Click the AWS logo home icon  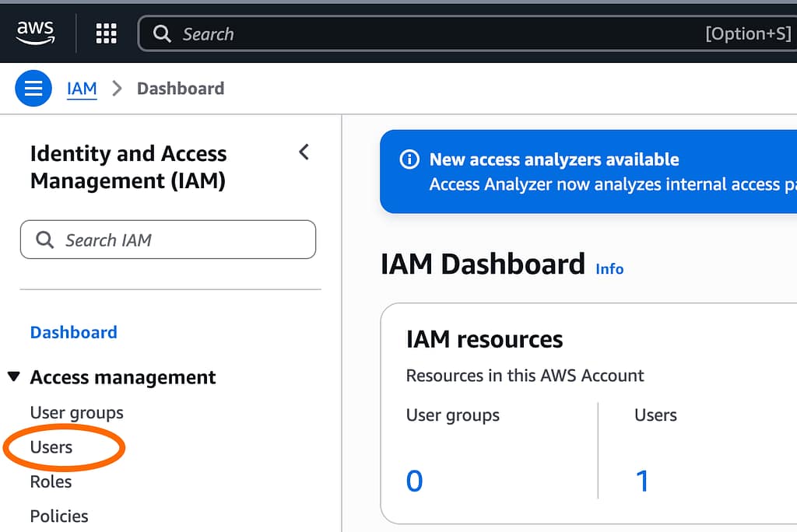36,33
